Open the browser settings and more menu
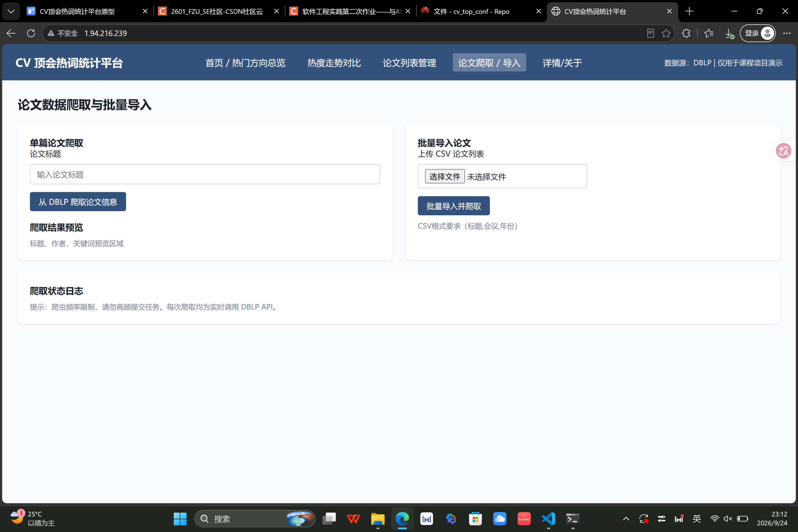798x532 pixels. (x=786, y=33)
